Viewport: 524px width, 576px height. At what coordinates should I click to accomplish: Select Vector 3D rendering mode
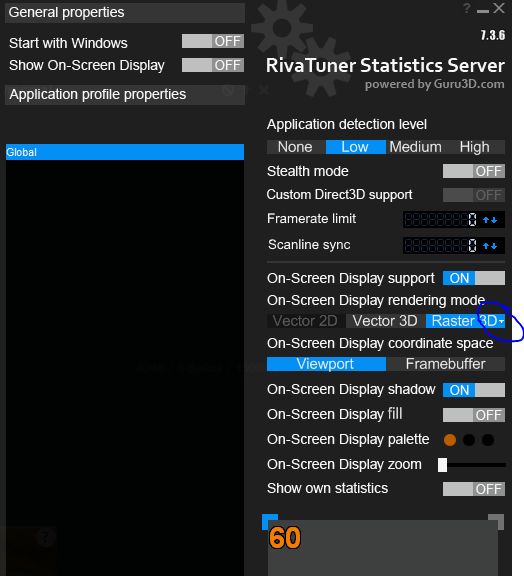tap(385, 321)
